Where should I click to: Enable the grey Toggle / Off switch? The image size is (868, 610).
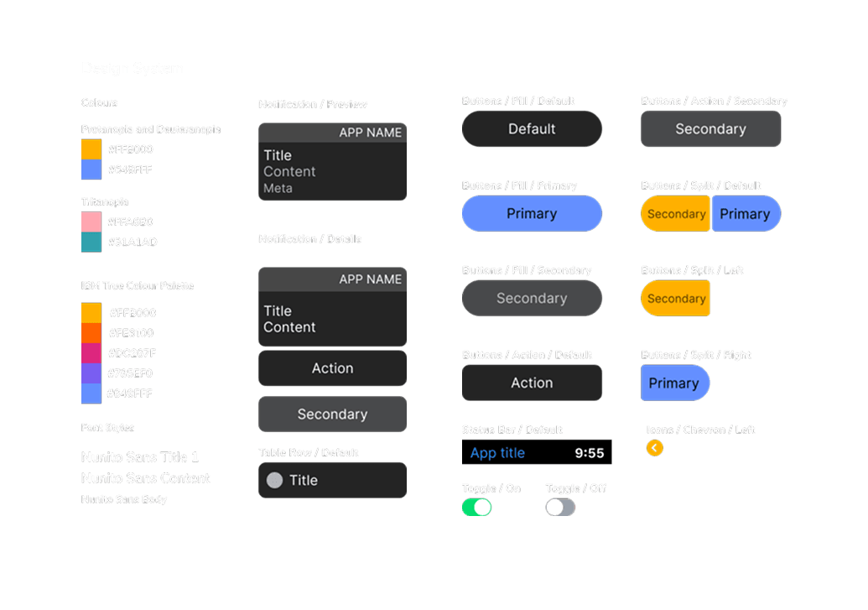[560, 507]
